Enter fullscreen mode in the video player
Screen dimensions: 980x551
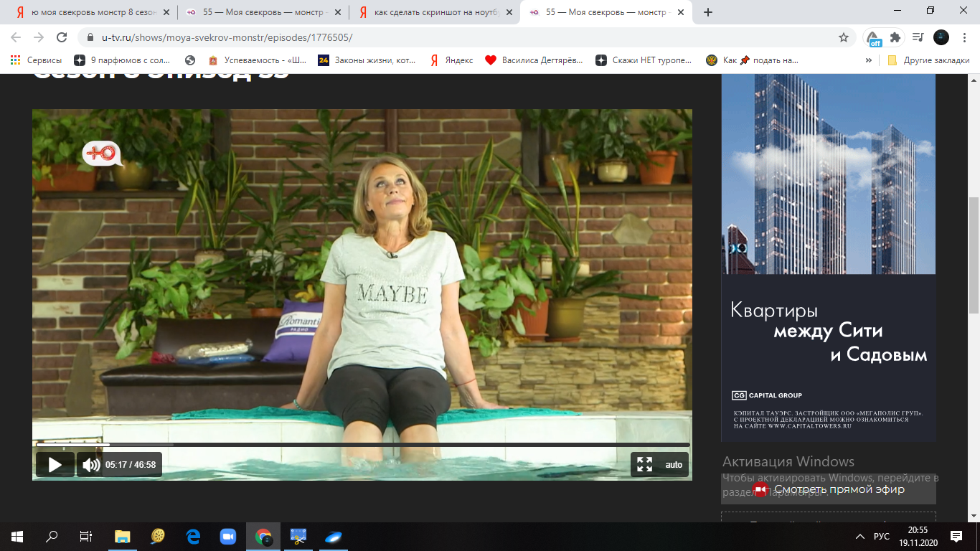[x=645, y=464]
